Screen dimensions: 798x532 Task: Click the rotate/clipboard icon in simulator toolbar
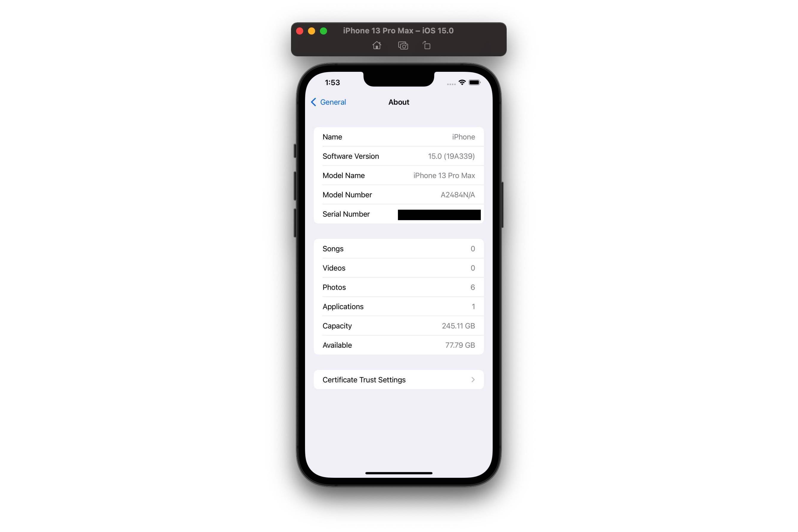[426, 45]
